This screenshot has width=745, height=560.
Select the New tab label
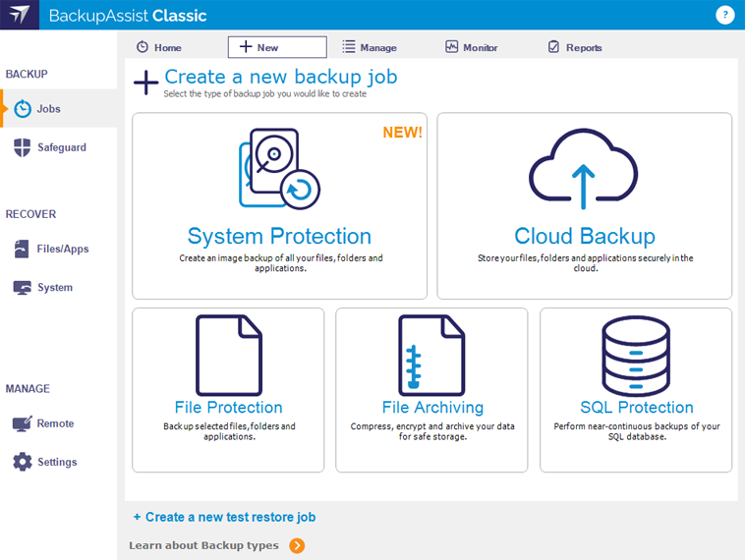267,47
